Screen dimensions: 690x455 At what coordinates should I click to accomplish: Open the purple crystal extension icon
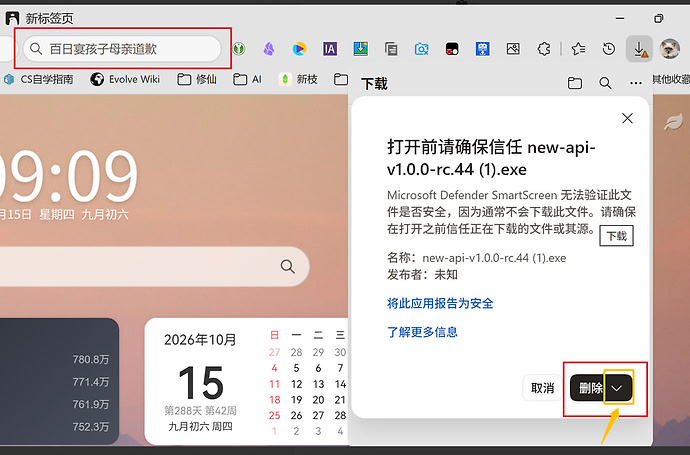pyautogui.click(x=269, y=49)
